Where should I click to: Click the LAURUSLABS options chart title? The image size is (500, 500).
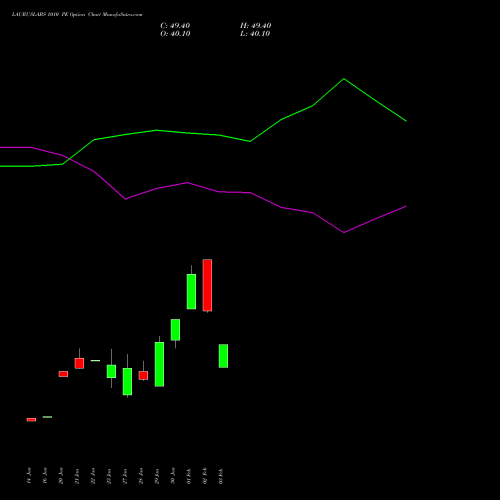(x=77, y=14)
